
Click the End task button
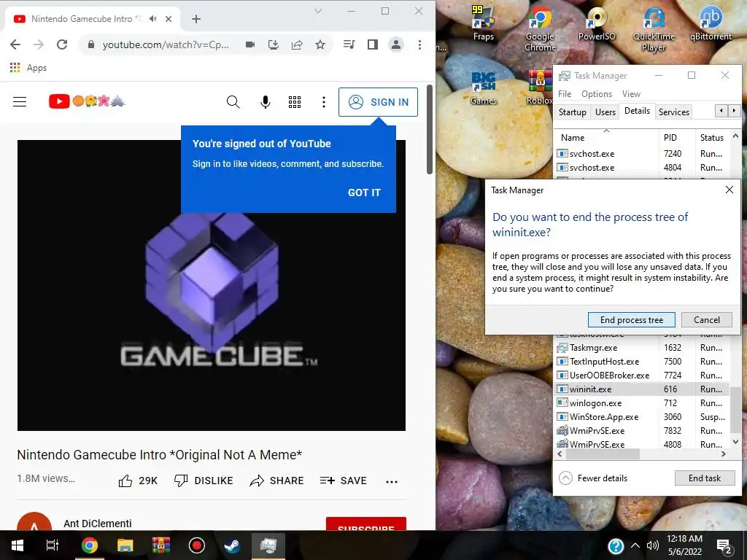[x=705, y=478]
